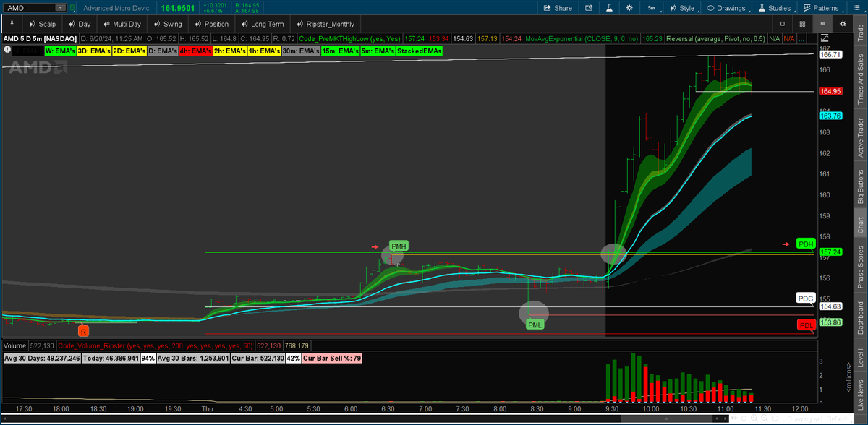Open grid settings gear below list menu
Image resolution: width=868 pixels, height=425 pixels.
click(843, 24)
